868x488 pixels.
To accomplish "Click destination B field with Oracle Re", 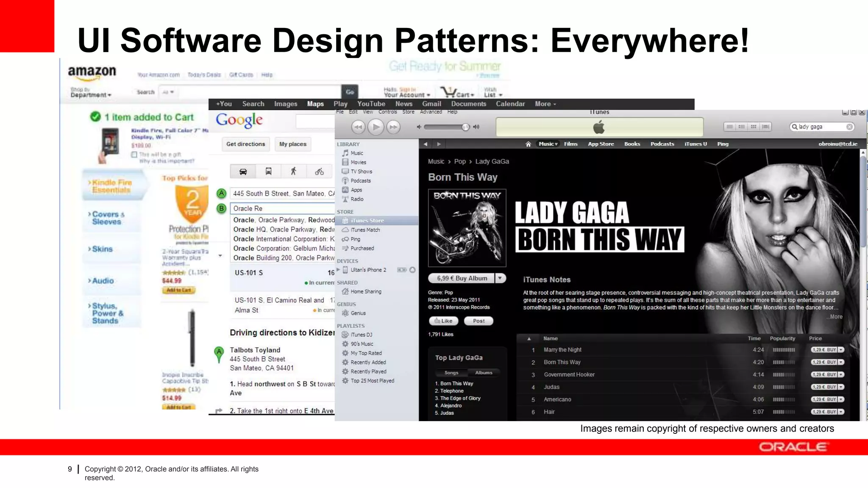I will (282, 208).
